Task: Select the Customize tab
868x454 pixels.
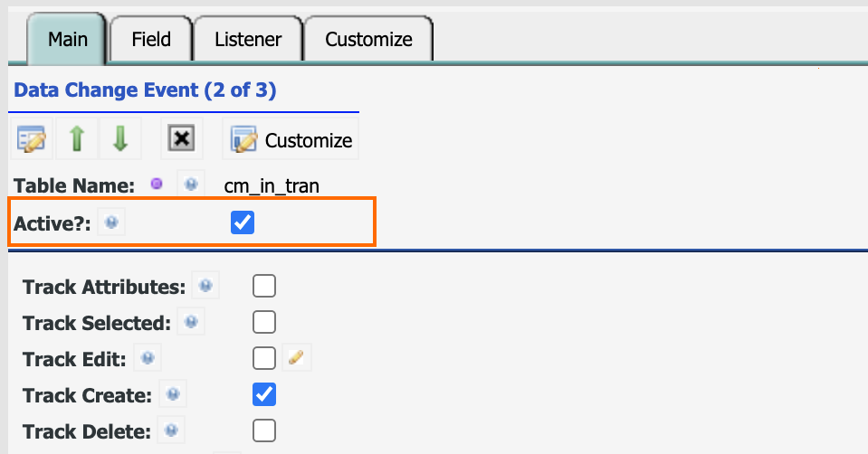Action: [368, 39]
